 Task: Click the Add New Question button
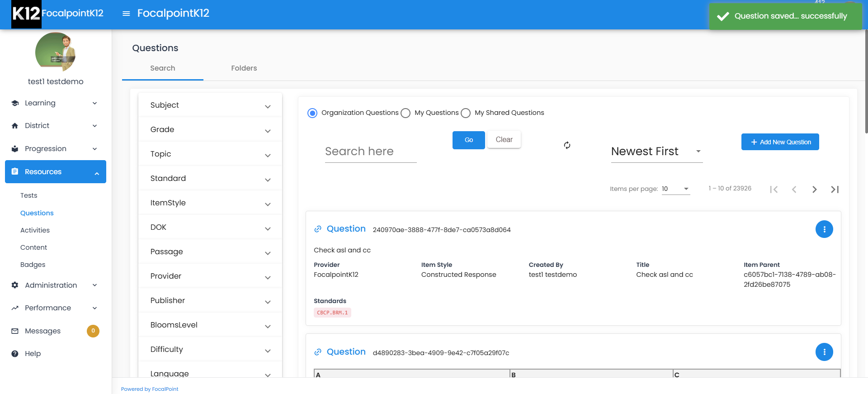(x=780, y=142)
